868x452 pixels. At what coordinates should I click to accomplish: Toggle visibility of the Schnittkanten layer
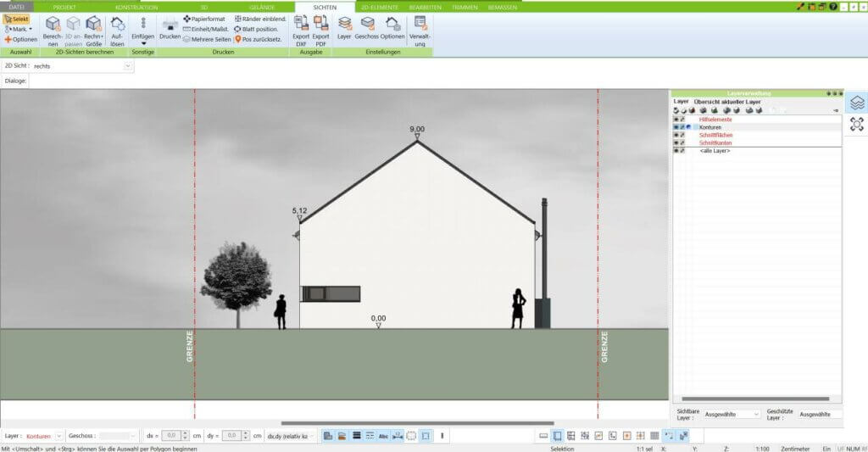[676, 142]
